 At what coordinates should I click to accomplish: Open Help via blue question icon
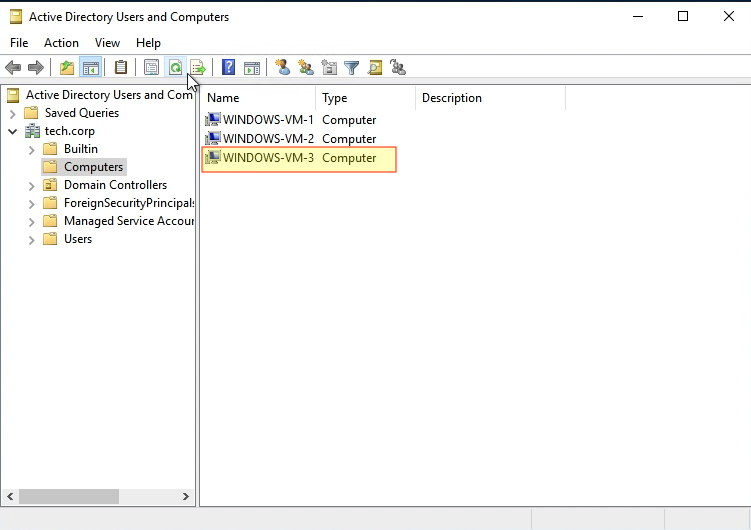229,68
